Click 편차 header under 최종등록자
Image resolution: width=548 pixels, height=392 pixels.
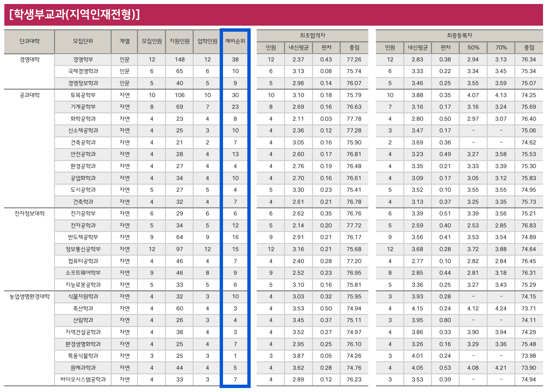tap(445, 48)
